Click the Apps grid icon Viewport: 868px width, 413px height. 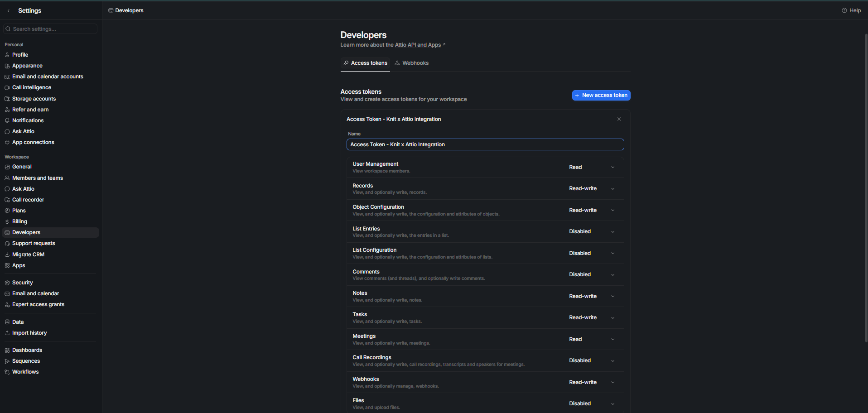(x=7, y=265)
